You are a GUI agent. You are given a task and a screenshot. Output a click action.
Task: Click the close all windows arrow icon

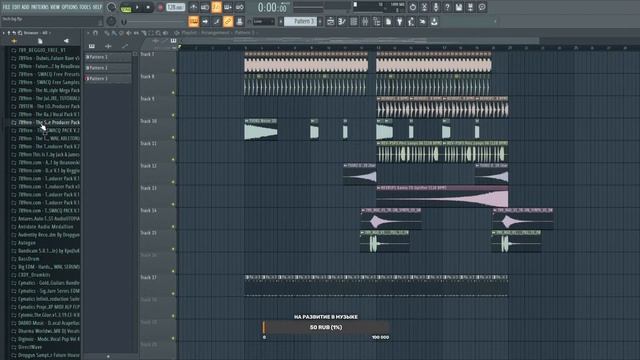click(422, 21)
